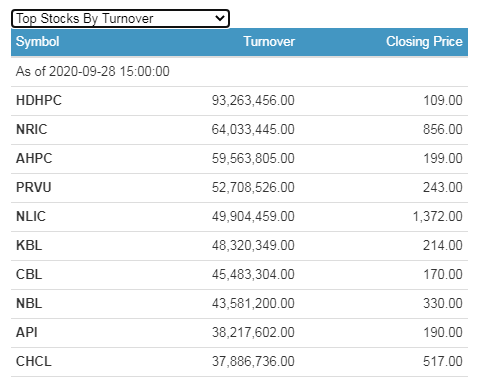
Task: Open the AHPC stock row
Action: click(x=239, y=158)
